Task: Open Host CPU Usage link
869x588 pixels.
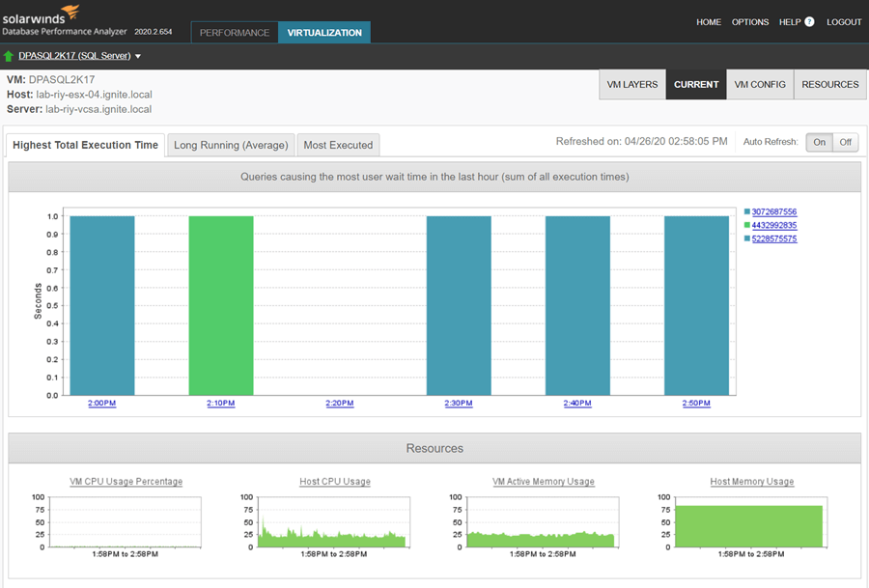Action: coord(335,482)
